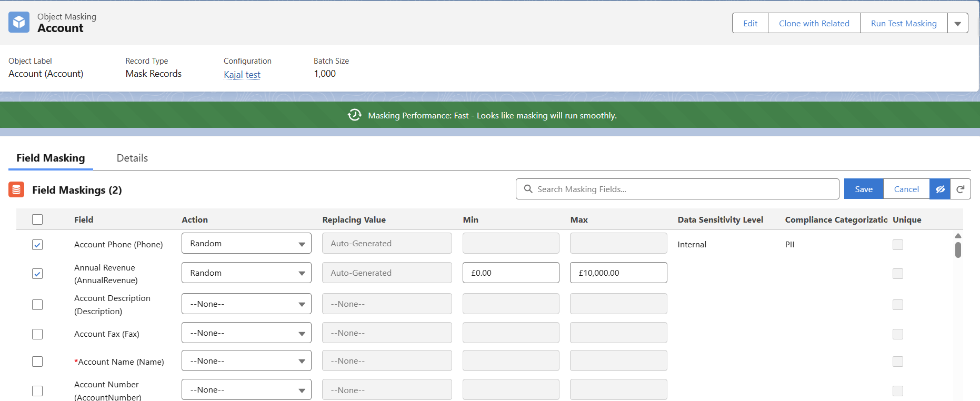Click the Object Masking cube icon
Image resolution: width=980 pixels, height=401 pixels.
(19, 22)
